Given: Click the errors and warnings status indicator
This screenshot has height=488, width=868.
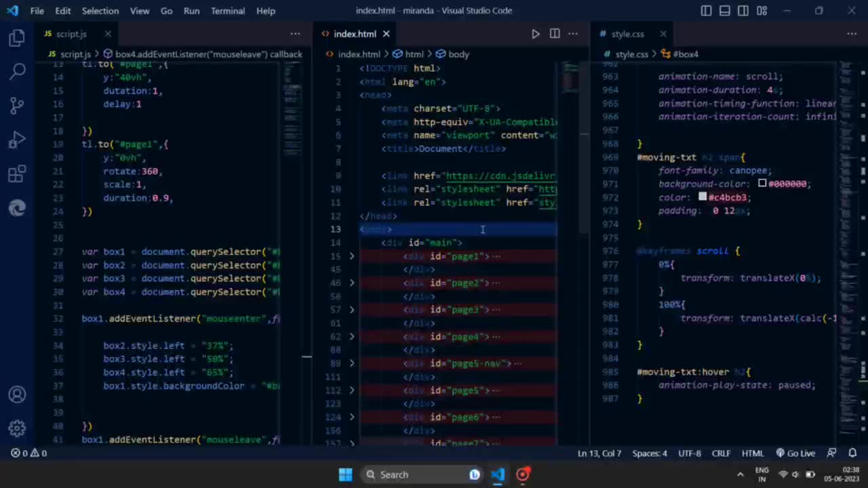Looking at the screenshot, I should pyautogui.click(x=28, y=453).
